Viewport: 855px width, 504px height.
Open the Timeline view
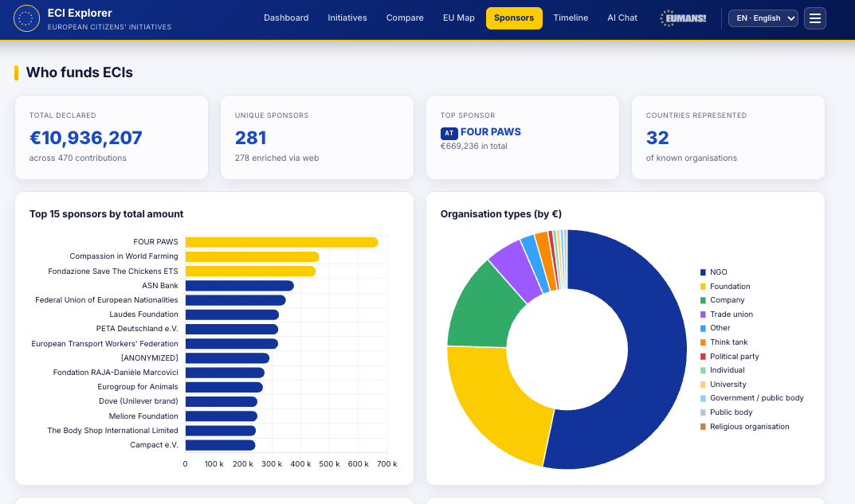pyautogui.click(x=571, y=18)
